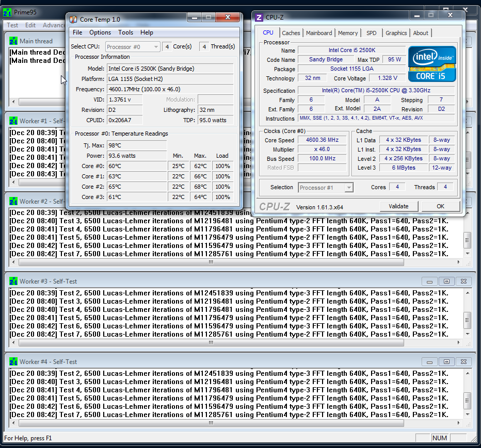The height and width of the screenshot is (448, 481).
Task: Maximize the Worker #4 sub-window
Action: 446,362
